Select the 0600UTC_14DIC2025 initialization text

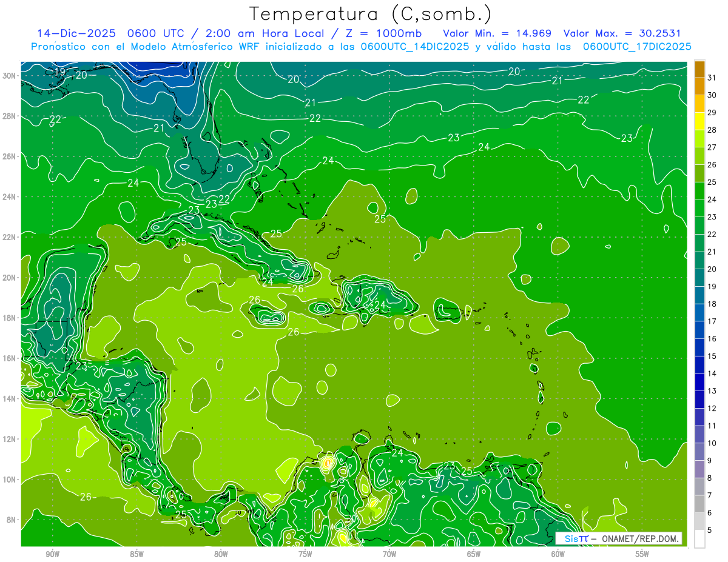[414, 46]
